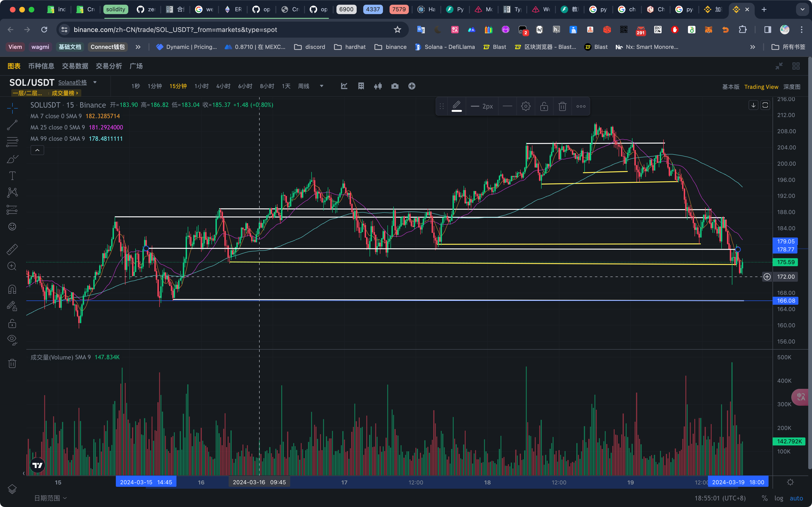The image size is (812, 507).
Task: Open the emoji icons tool
Action: pyautogui.click(x=12, y=227)
